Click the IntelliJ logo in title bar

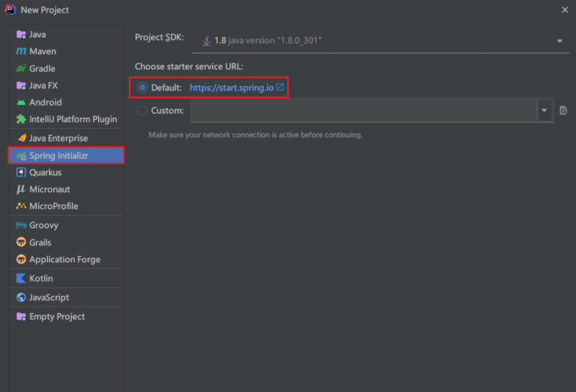pos(10,10)
